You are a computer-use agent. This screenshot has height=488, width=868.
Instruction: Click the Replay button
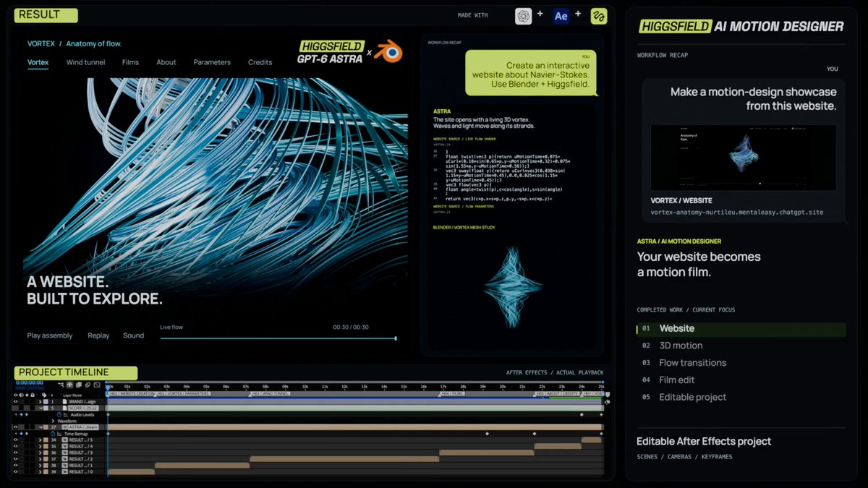[98, 335]
